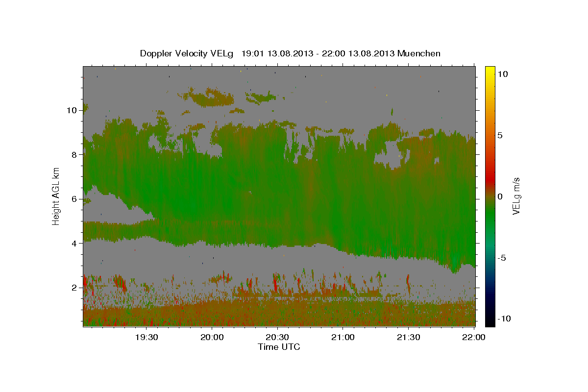The image size is (588, 392).
Task: Click the 21:30 time tick label
Action: tap(408, 337)
